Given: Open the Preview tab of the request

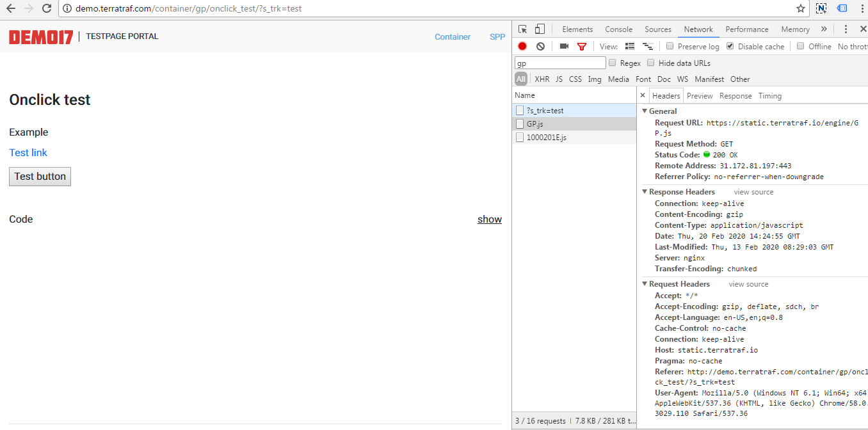Looking at the screenshot, I should coord(700,96).
